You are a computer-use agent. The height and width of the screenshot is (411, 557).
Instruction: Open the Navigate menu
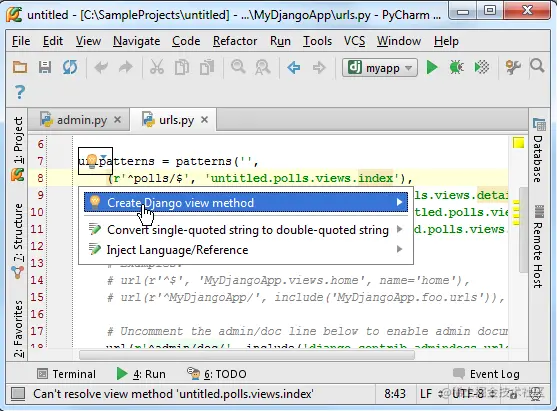tap(136, 41)
